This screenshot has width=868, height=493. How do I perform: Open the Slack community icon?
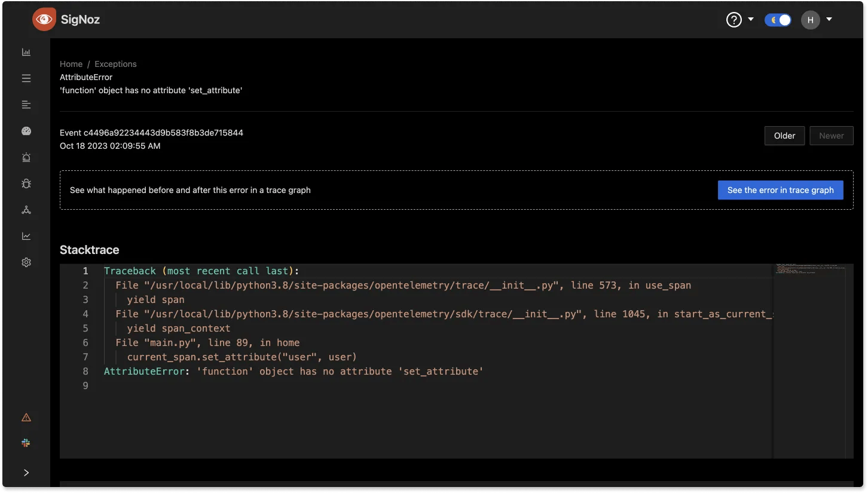[x=26, y=443]
